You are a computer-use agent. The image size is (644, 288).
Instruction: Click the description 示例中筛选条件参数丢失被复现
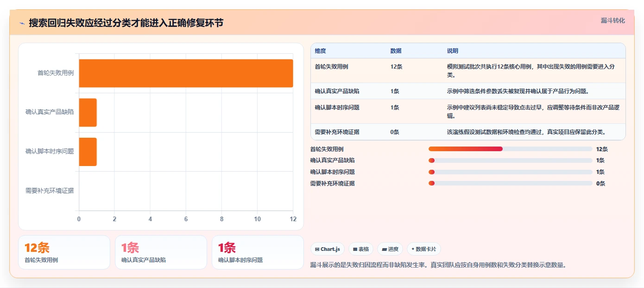518,91
